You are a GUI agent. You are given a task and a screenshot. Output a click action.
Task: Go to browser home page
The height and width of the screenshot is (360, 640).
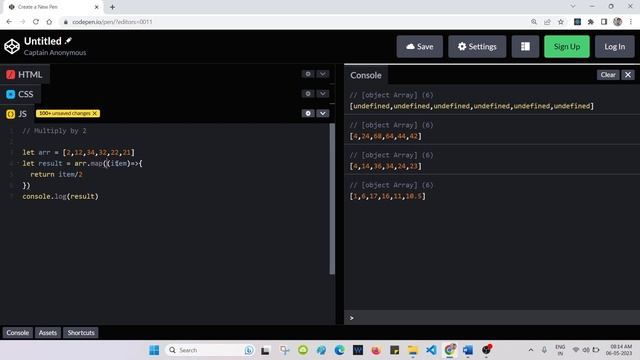pos(49,22)
